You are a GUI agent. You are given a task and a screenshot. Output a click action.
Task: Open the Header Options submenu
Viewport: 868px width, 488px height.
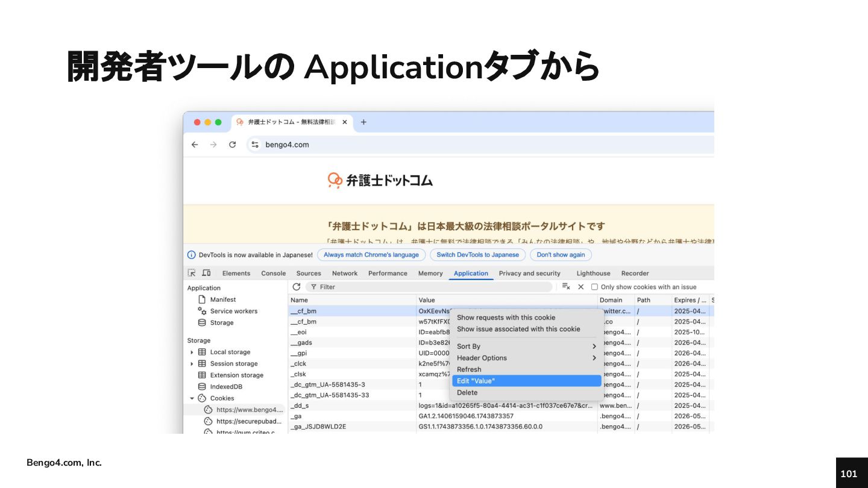point(527,358)
